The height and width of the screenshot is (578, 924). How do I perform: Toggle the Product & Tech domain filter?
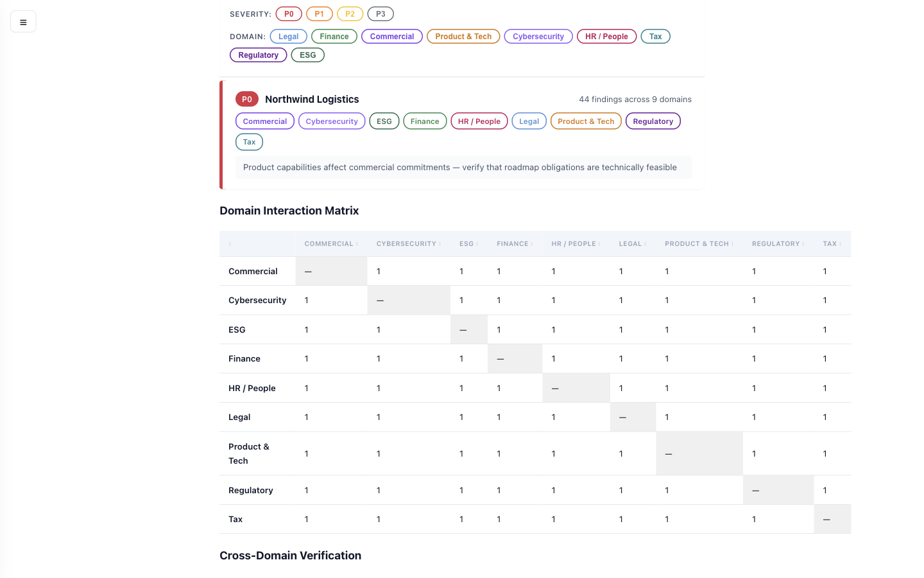463,37
